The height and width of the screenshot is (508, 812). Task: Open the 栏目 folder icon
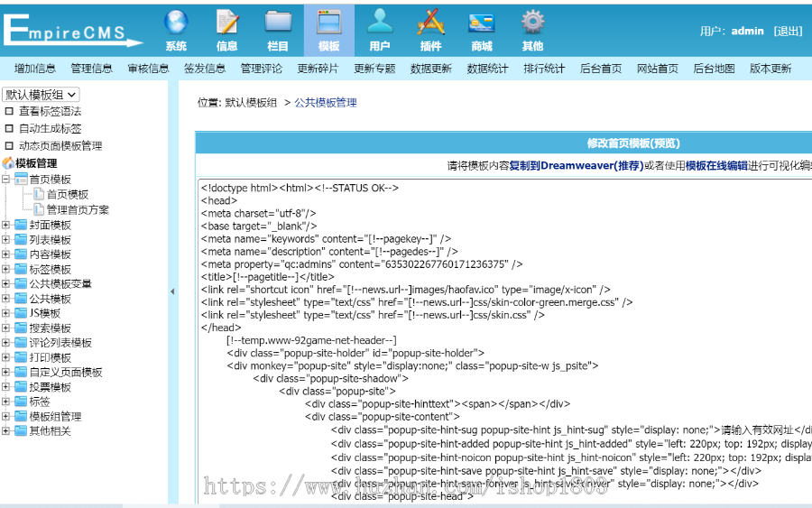[x=278, y=23]
